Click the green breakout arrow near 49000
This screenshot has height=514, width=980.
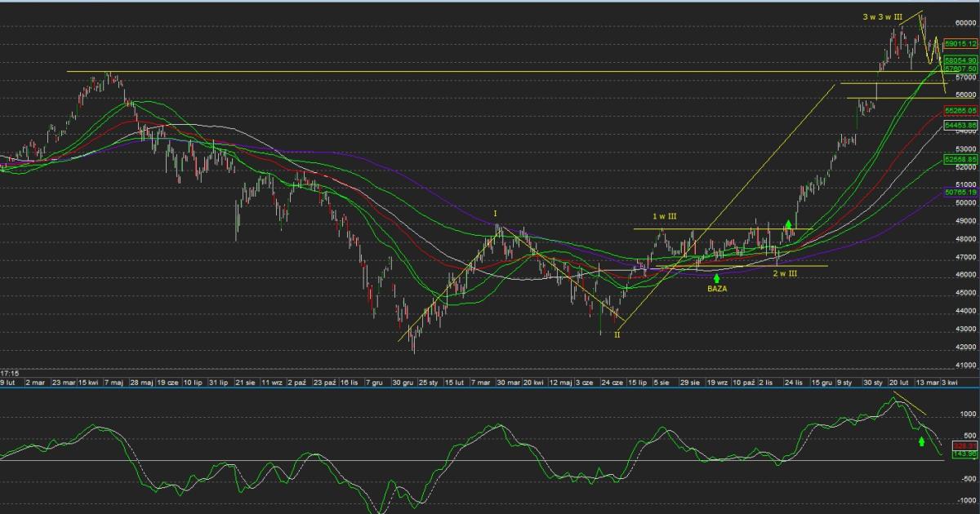pos(788,227)
